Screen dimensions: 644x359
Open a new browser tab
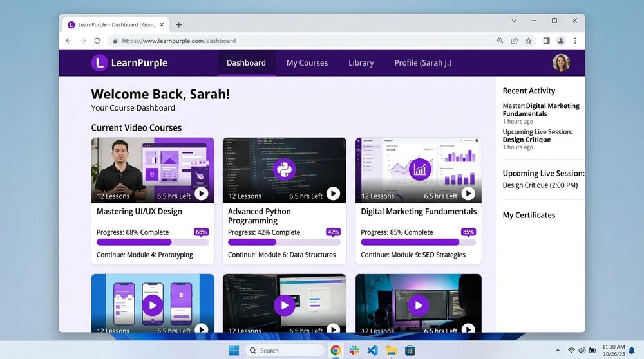(x=178, y=24)
